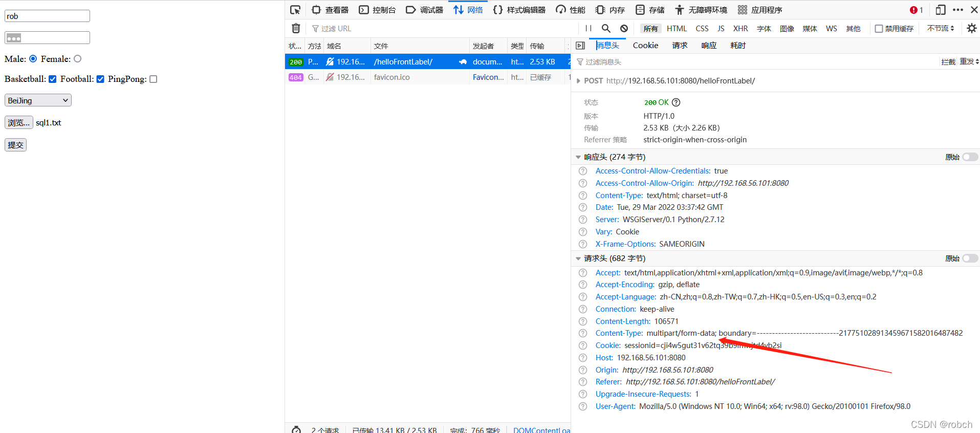Open the Application (应用程序) tab
The height and width of the screenshot is (433, 980).
760,10
